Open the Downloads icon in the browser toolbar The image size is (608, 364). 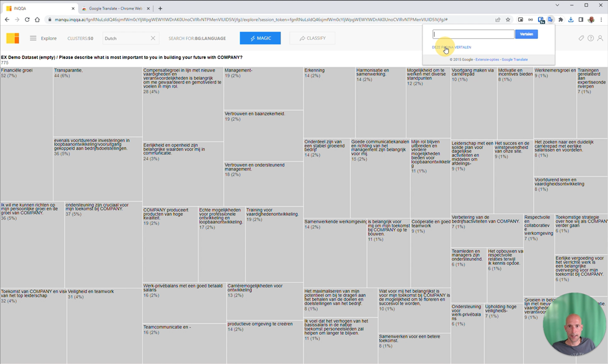571,20
